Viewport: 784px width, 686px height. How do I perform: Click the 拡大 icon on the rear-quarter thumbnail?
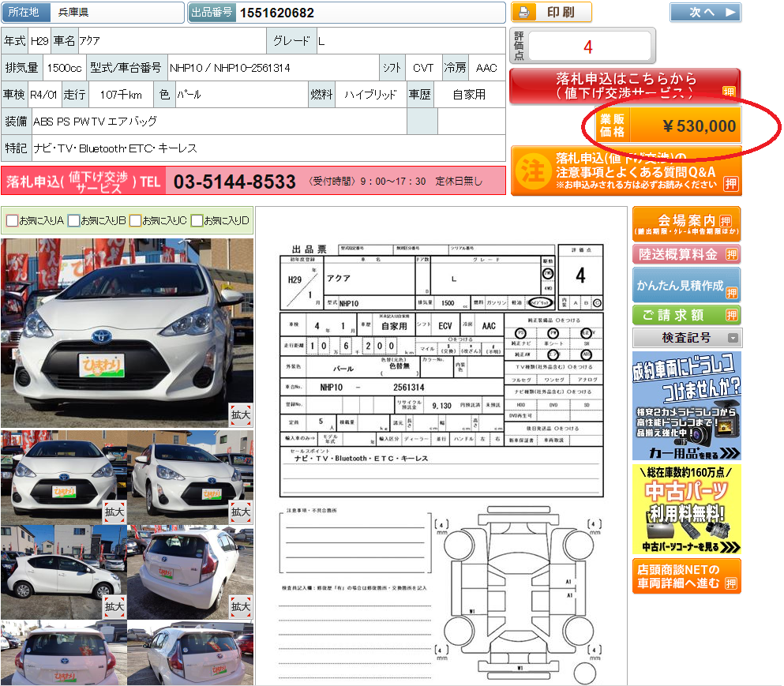click(x=241, y=606)
